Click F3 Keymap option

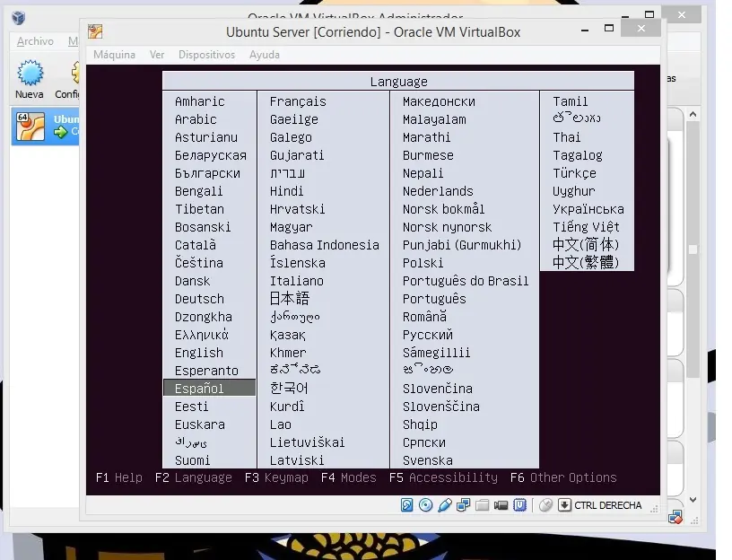[276, 477]
